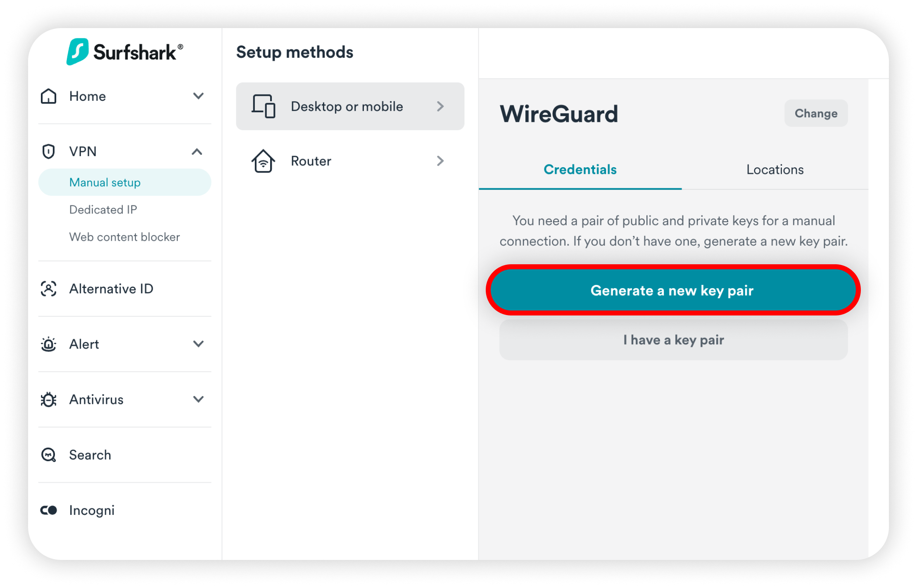Screen dimensions: 917x588
Task: Click the Antivirus bug icon
Action: coord(49,399)
